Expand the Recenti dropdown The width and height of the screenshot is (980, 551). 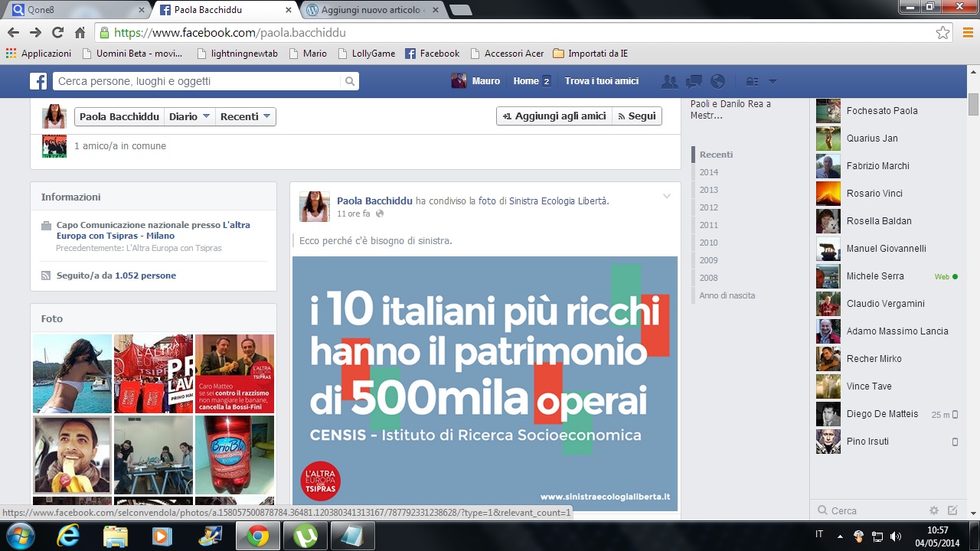coord(245,116)
